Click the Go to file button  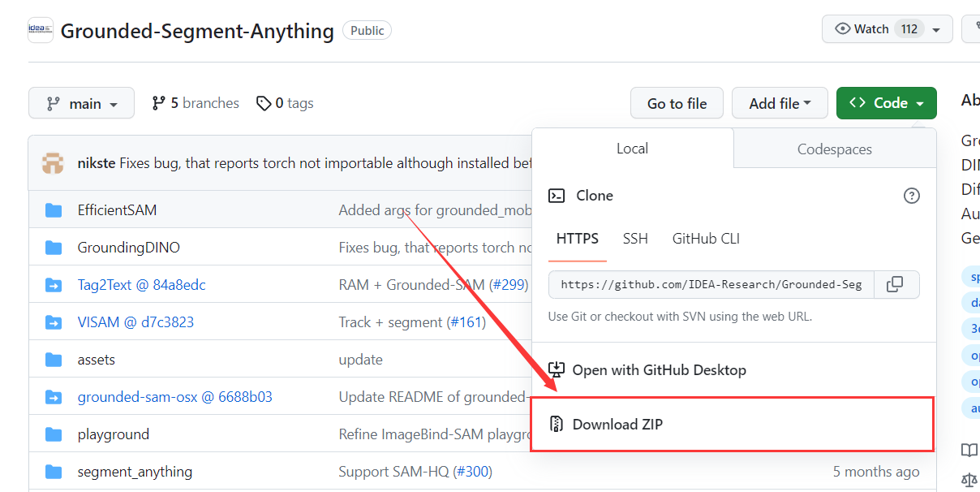click(x=677, y=103)
